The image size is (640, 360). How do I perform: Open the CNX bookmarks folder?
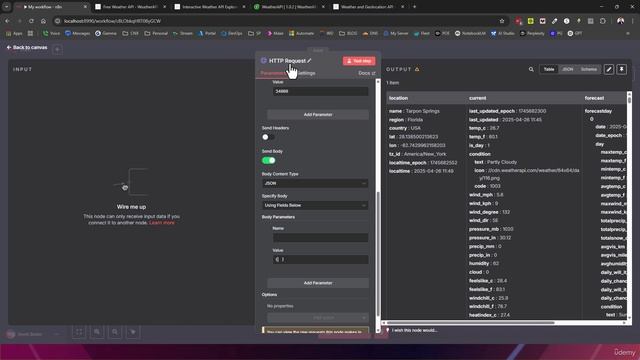[x=130, y=33]
